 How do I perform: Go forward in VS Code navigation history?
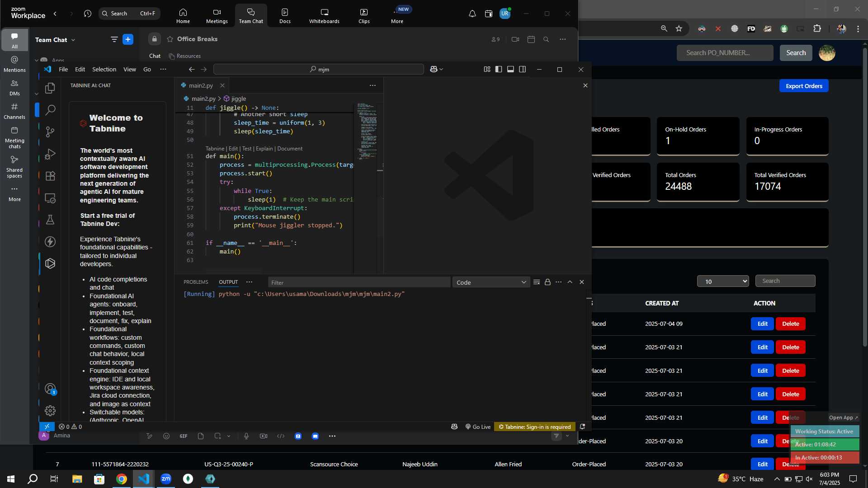click(x=204, y=69)
